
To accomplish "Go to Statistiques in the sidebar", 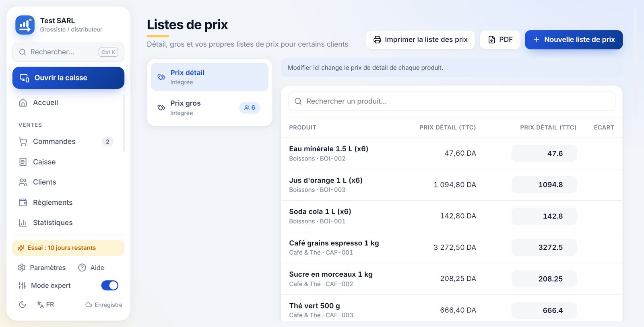I will pos(66,222).
